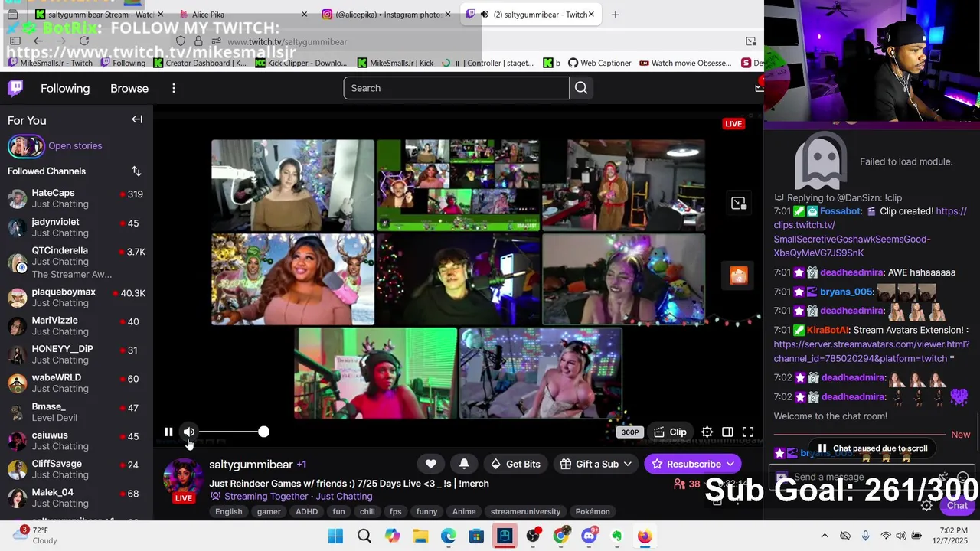This screenshot has width=980, height=551.
Task: Open QTCinderella channel in sidebar
Action: 77,262
